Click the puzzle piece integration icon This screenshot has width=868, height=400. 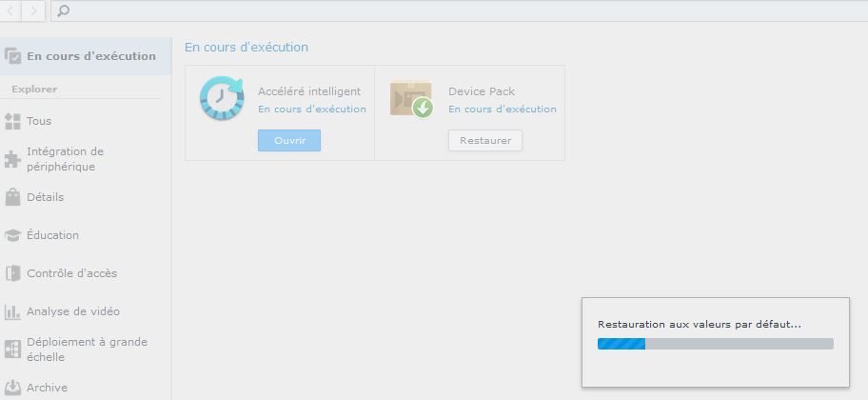pyautogui.click(x=12, y=160)
